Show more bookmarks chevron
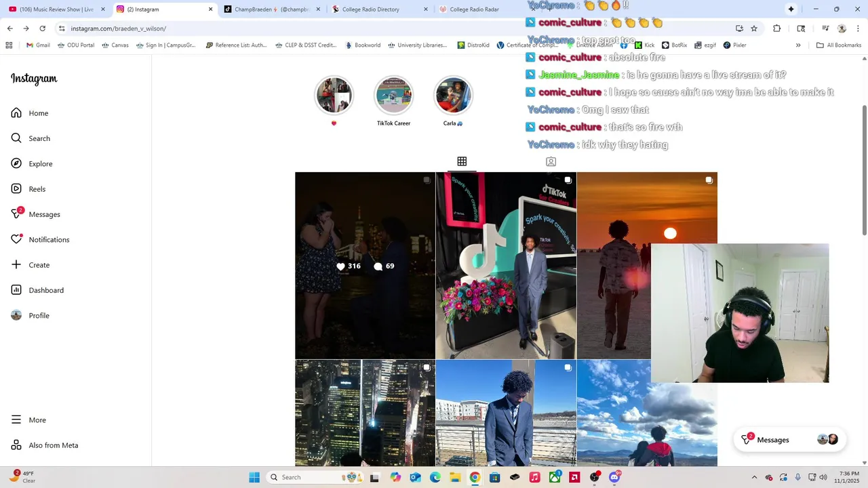 click(x=798, y=45)
